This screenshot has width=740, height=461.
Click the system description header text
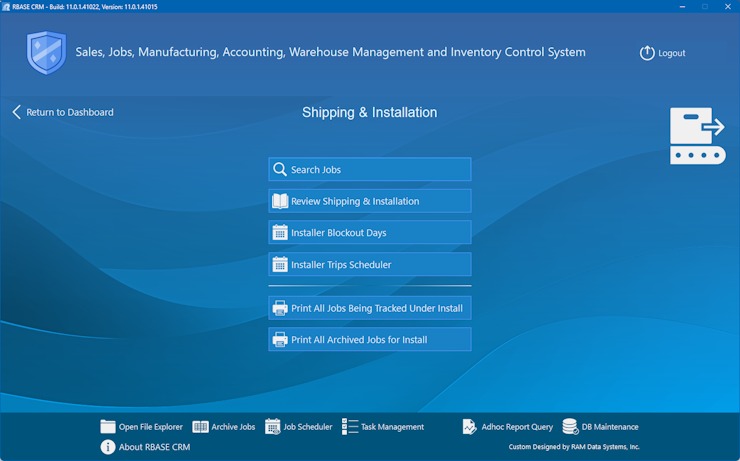point(330,52)
